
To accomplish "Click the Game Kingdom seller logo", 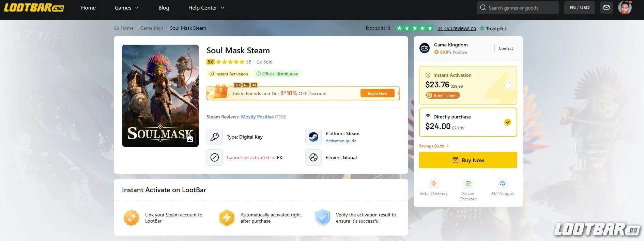I will [425, 48].
